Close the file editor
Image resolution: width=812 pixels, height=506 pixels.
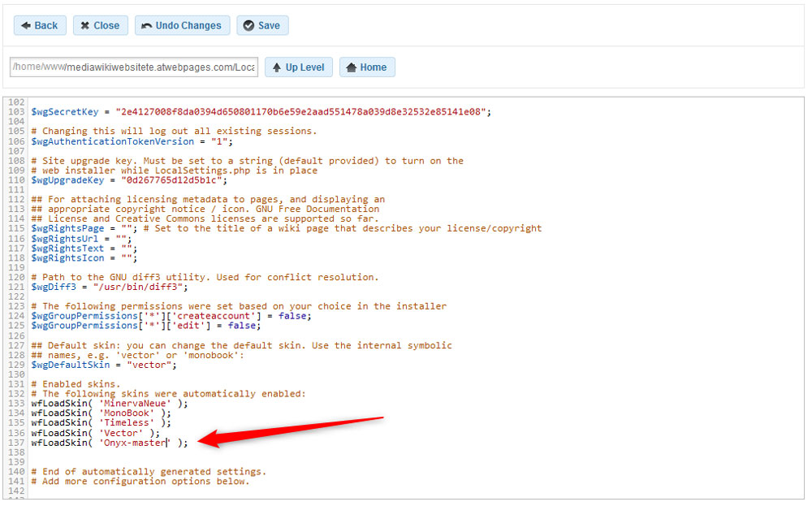point(100,25)
